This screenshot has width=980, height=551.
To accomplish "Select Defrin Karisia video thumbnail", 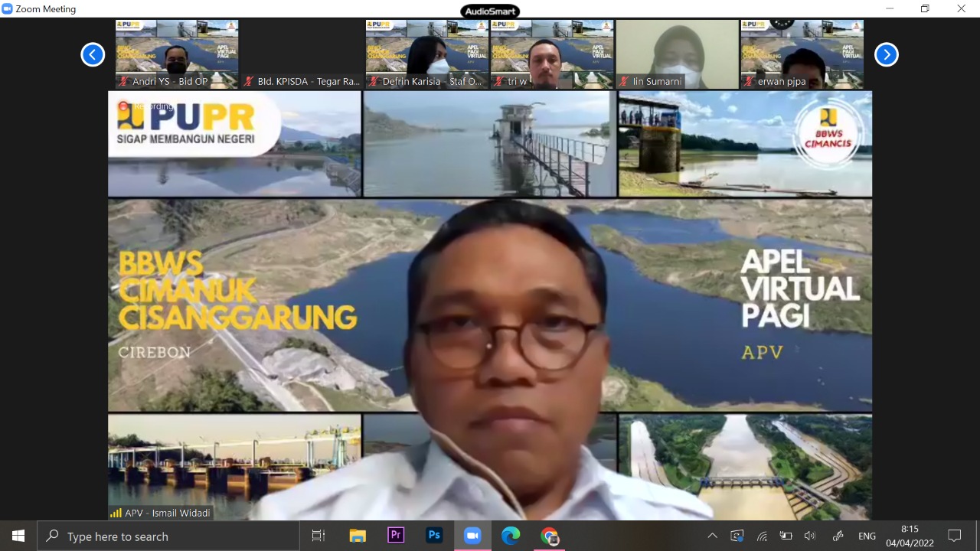I will pos(427,54).
